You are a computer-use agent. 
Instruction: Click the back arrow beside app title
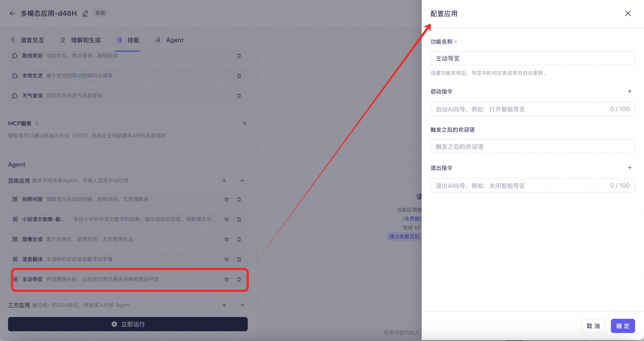click(12, 13)
